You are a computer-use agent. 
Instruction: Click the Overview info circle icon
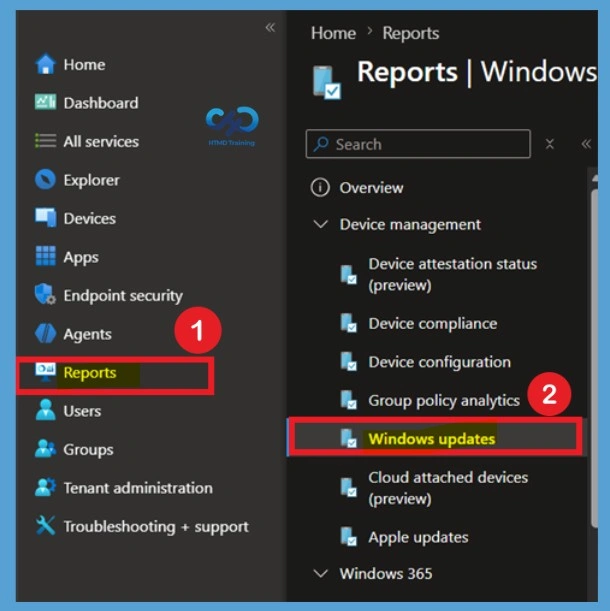click(x=320, y=187)
